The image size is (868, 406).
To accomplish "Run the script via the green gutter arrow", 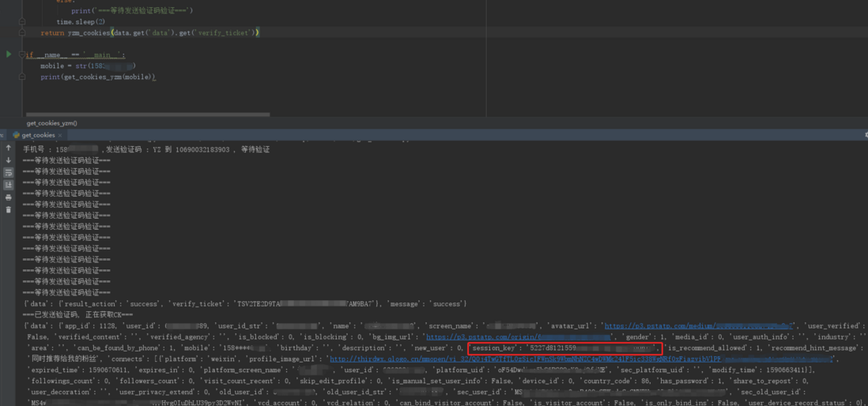I will point(9,55).
